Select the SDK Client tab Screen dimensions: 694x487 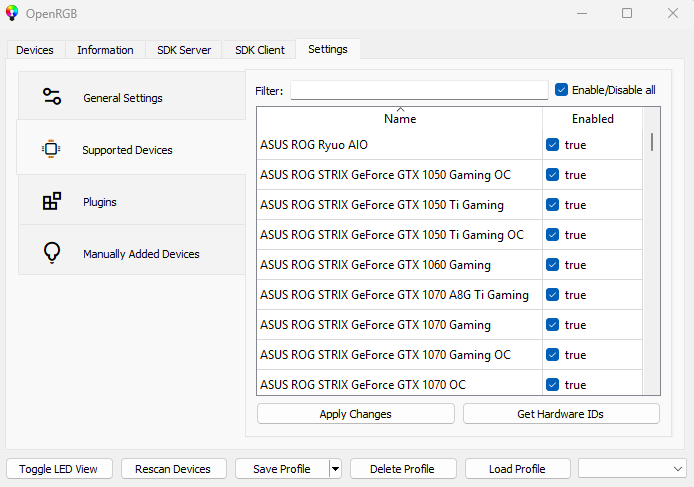pos(260,50)
